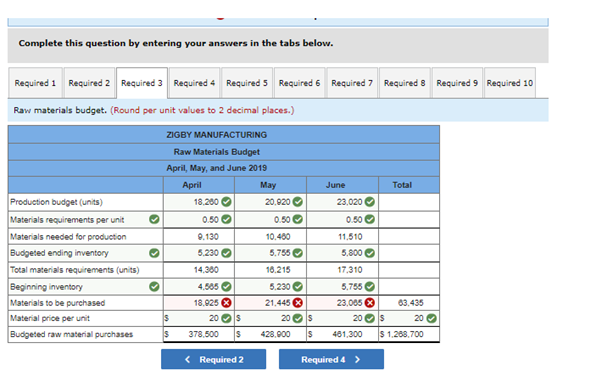The height and width of the screenshot is (390, 594).
Task: Click the Total purchases value 63,435
Action: point(411,303)
